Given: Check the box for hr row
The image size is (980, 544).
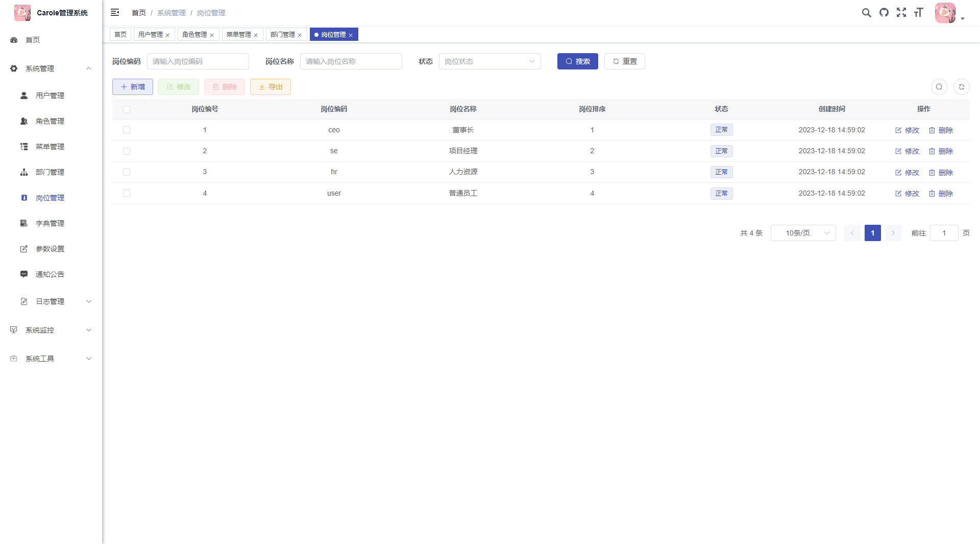Looking at the screenshot, I should (x=127, y=172).
